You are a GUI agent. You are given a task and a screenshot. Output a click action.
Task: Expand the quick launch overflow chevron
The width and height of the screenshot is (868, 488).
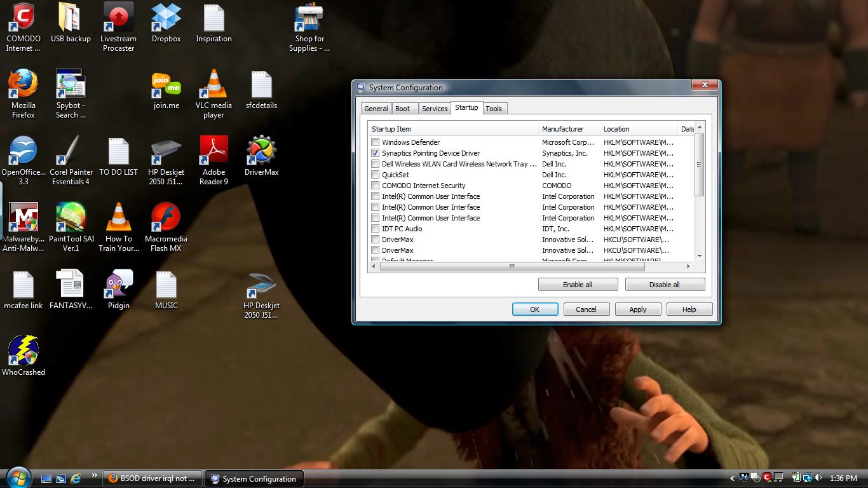tap(95, 475)
